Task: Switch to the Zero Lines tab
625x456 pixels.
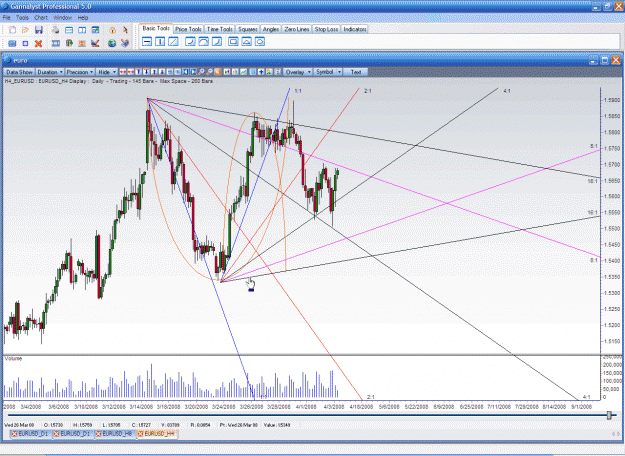Action: click(297, 29)
